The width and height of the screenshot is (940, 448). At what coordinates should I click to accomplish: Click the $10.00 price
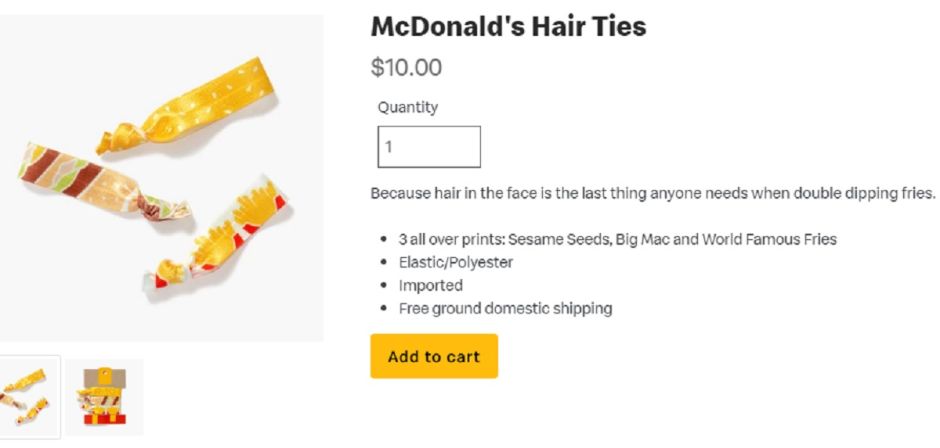pyautogui.click(x=406, y=68)
